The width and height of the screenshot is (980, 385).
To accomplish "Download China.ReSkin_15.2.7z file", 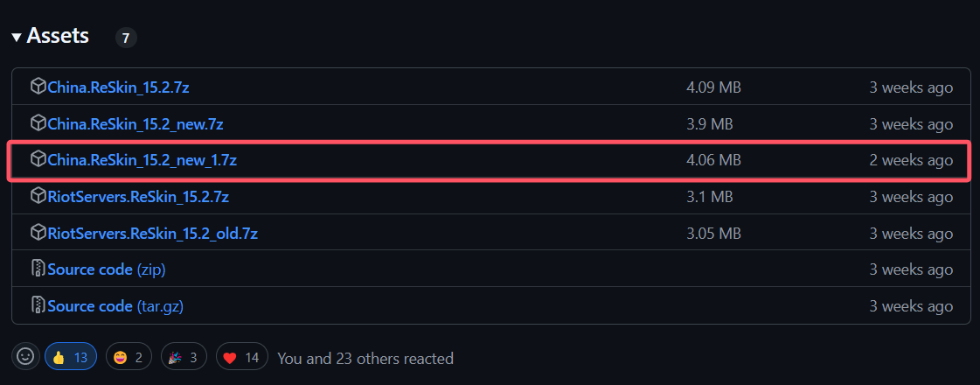I will point(119,87).
